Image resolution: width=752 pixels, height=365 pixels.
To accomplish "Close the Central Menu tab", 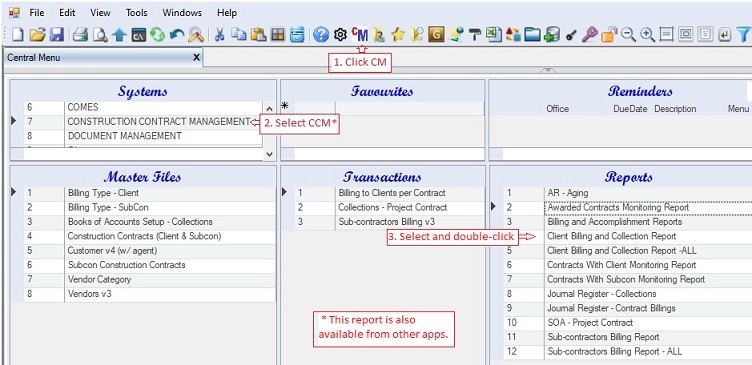I will coord(196,58).
